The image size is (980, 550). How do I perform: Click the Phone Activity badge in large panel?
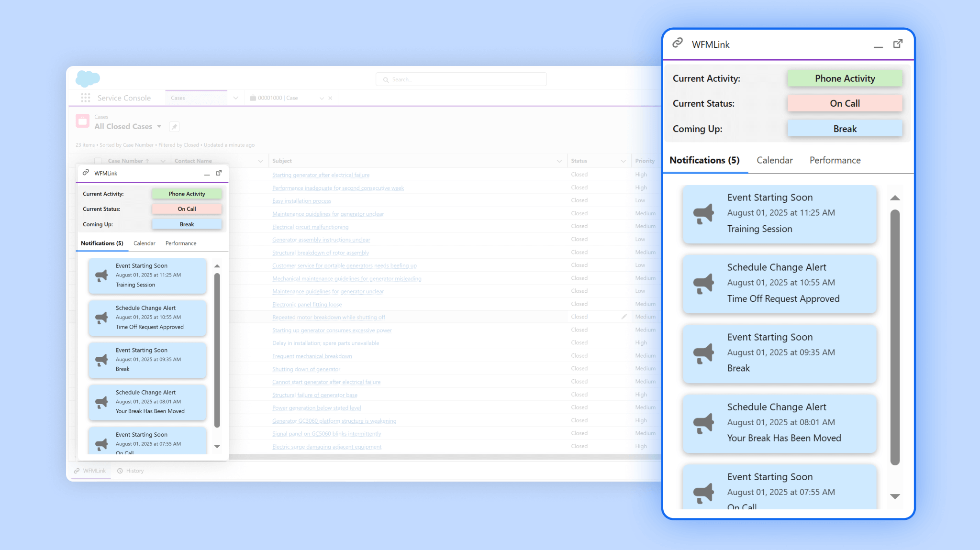845,78
